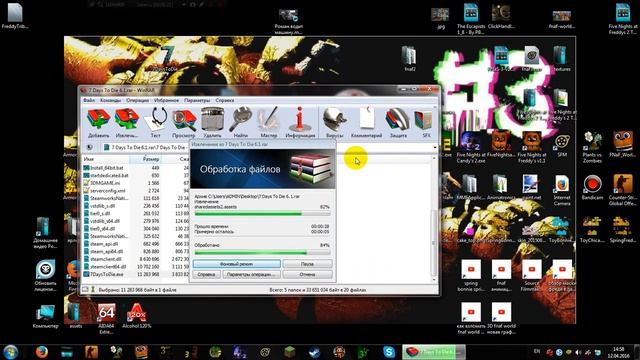Click the Комментарий (Comment) toolbar icon

(367, 122)
